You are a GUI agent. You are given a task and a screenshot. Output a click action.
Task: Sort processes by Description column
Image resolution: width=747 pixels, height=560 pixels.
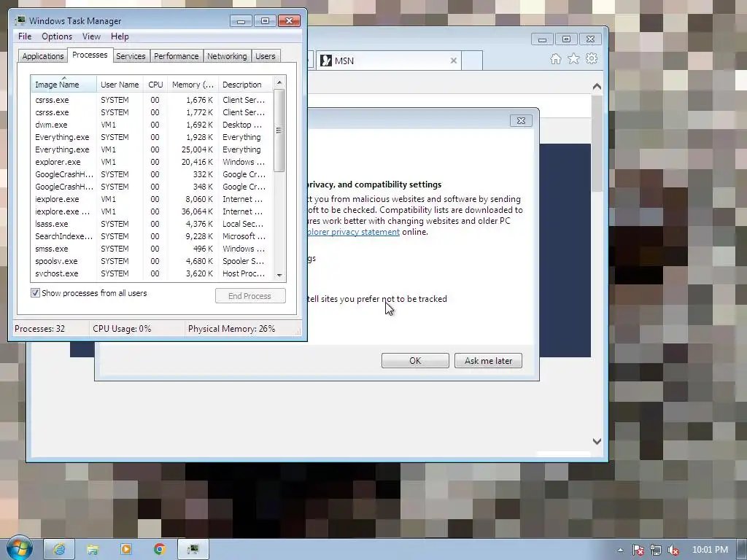coord(245,85)
